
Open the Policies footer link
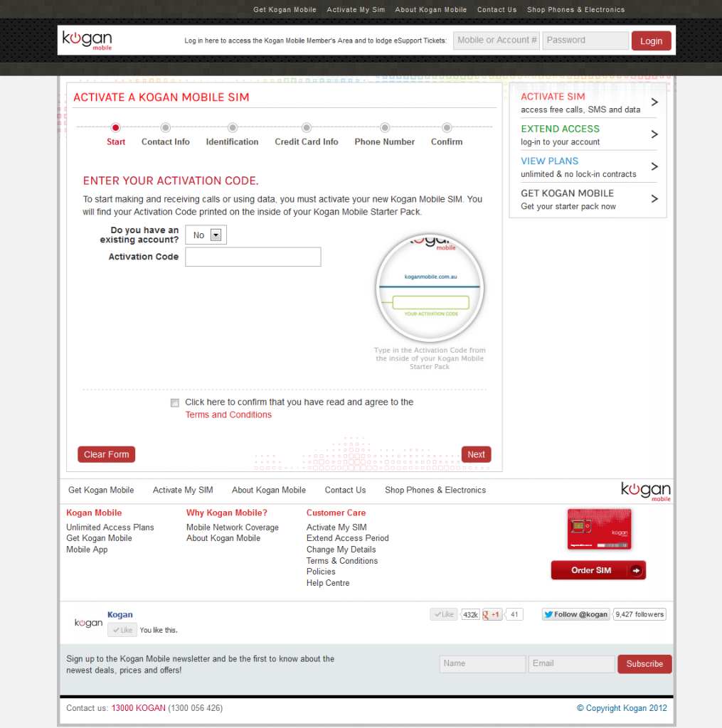pyautogui.click(x=321, y=572)
